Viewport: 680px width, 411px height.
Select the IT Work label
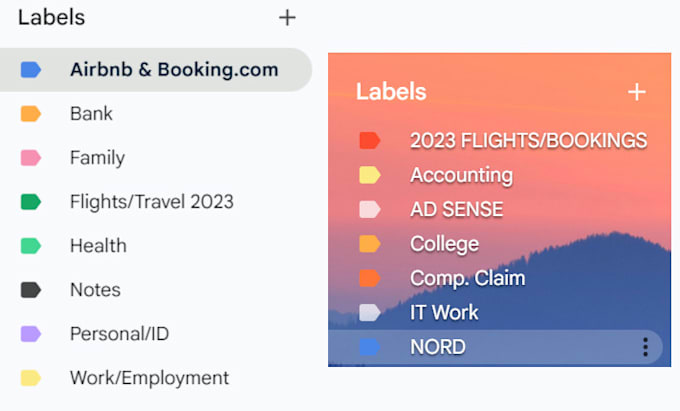click(444, 312)
